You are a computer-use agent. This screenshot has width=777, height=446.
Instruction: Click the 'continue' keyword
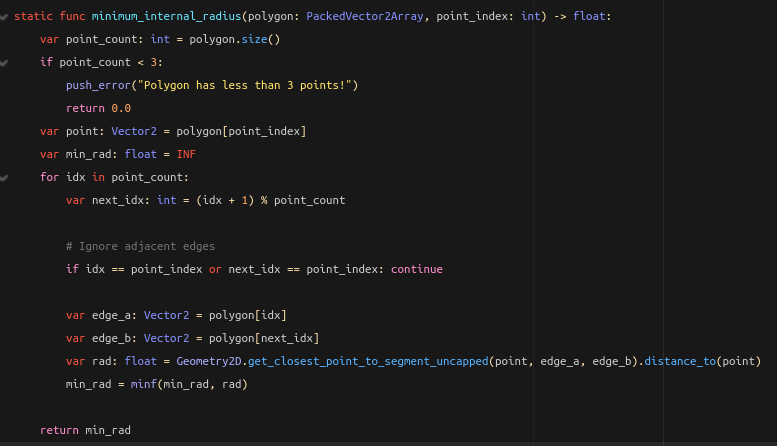tap(417, 269)
